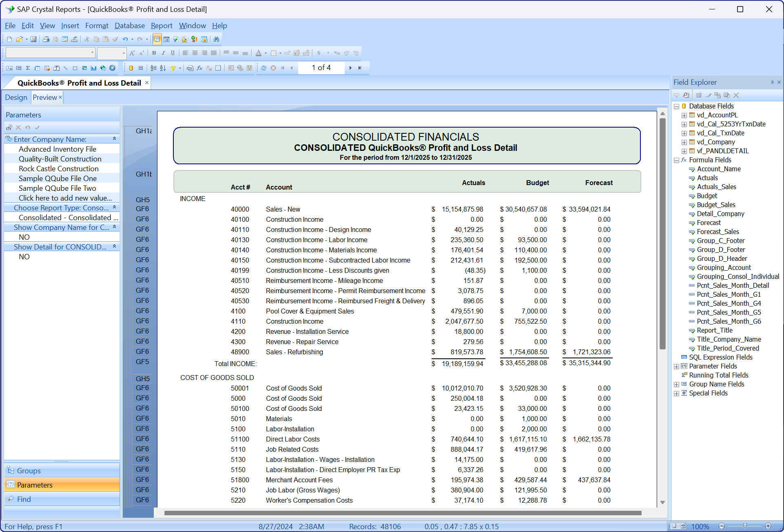This screenshot has height=532, width=784.
Task: Insert a Text Object
Action: pyautogui.click(x=9, y=68)
